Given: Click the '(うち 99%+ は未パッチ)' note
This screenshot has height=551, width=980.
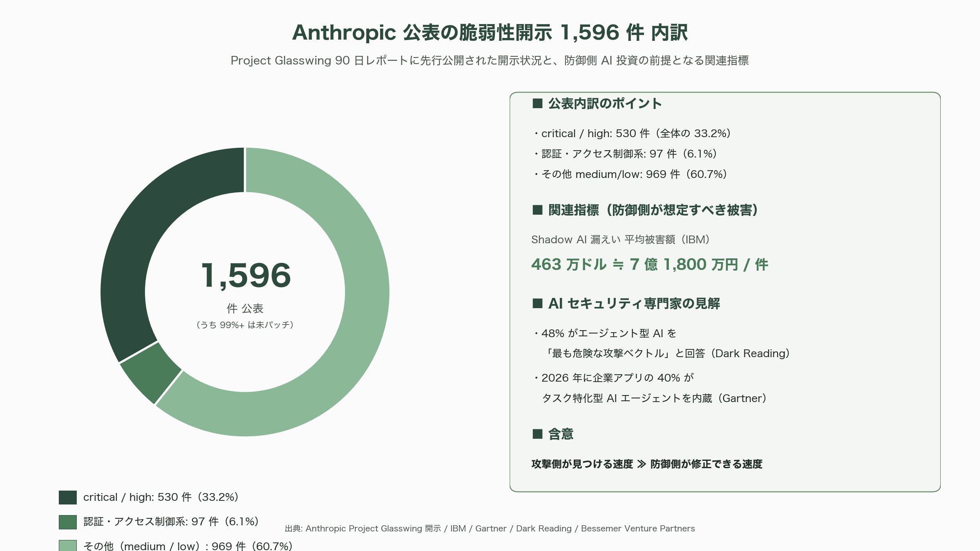Looking at the screenshot, I should pos(245,325).
